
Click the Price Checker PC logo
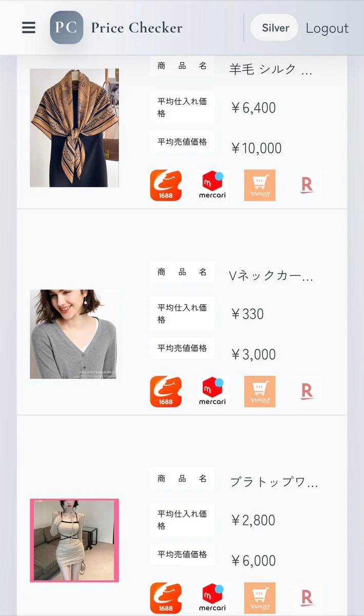[67, 28]
